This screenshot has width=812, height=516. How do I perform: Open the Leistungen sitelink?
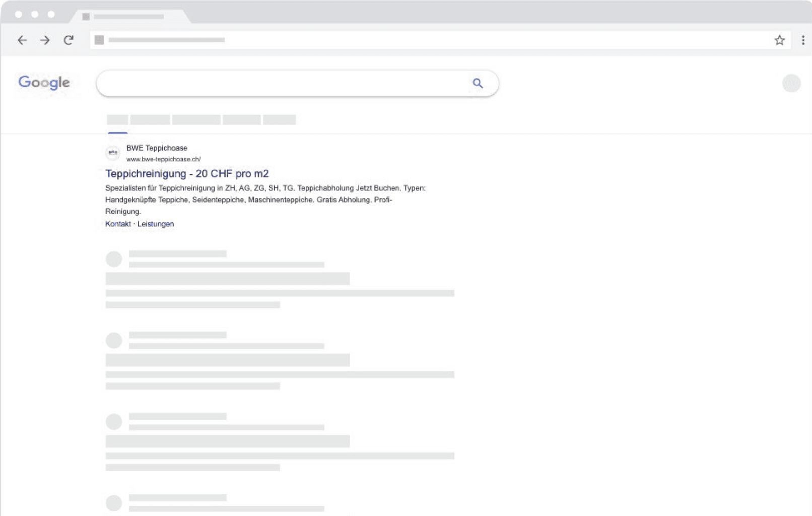(156, 224)
